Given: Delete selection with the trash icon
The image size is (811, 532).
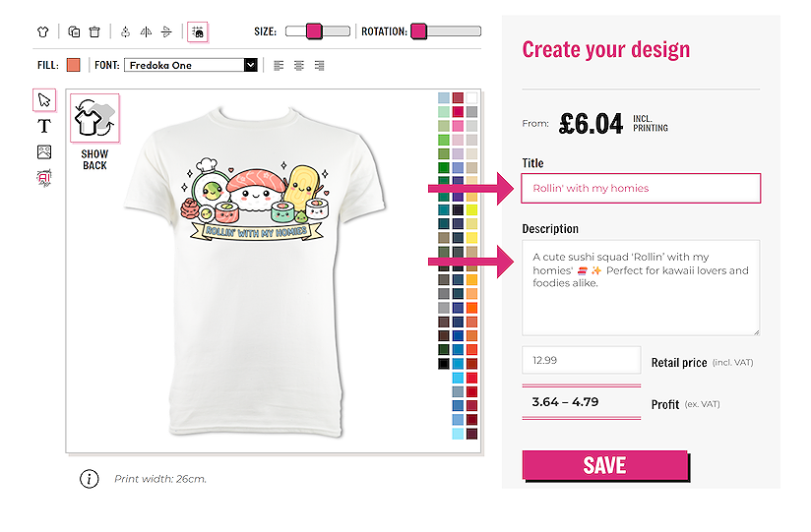Looking at the screenshot, I should coord(94,31).
